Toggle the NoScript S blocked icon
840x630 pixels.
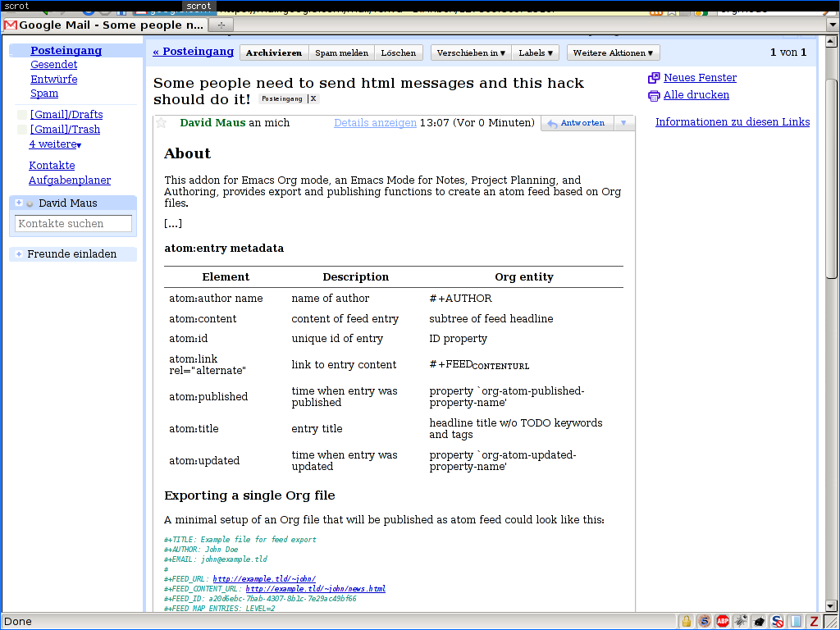tap(778, 622)
